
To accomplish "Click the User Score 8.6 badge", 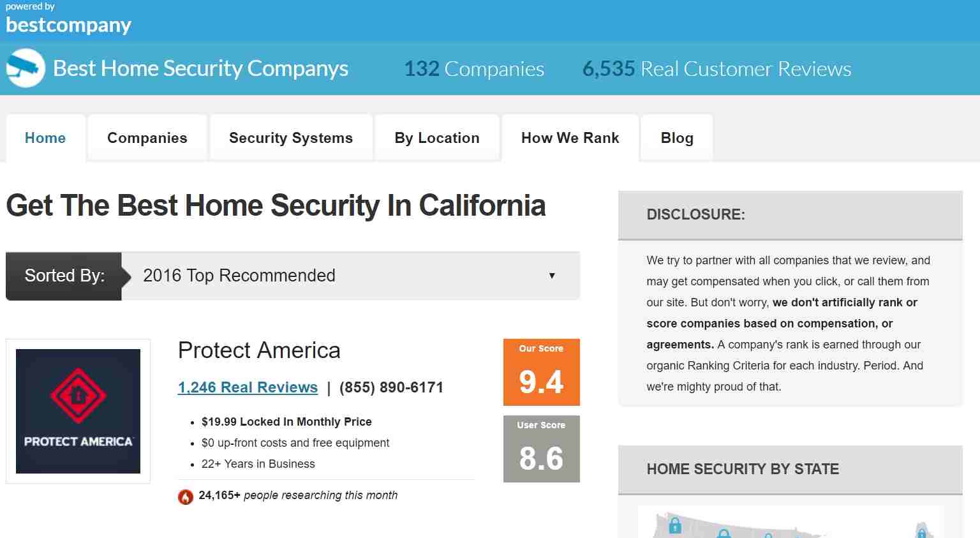I will pyautogui.click(x=541, y=449).
